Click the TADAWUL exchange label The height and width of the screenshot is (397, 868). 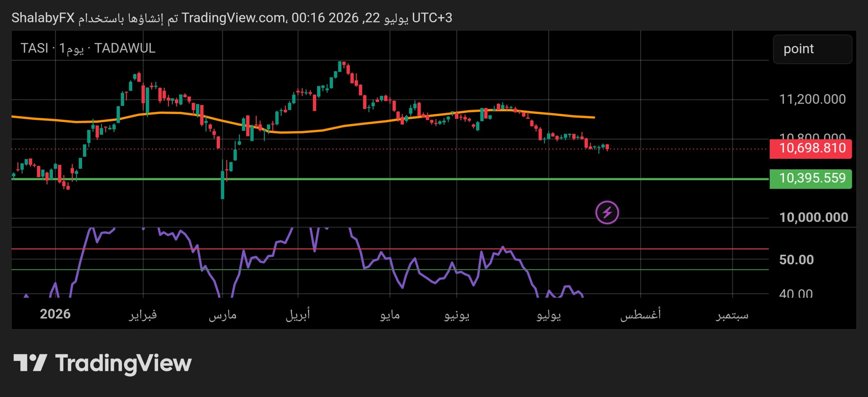(125, 48)
